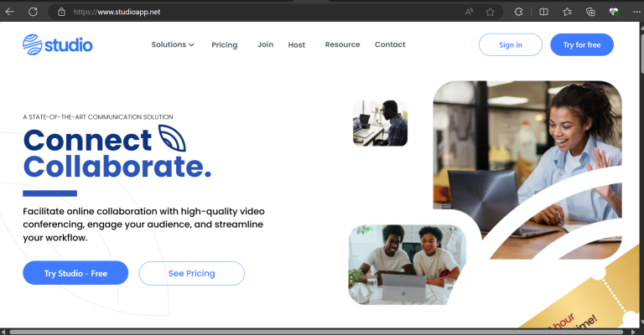
Task: Open Collections icon in toolbar
Action: (590, 12)
